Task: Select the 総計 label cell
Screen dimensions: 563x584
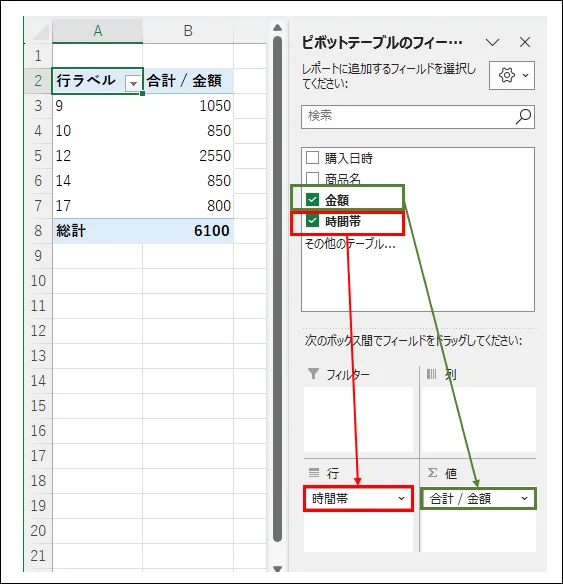Action: [x=98, y=231]
